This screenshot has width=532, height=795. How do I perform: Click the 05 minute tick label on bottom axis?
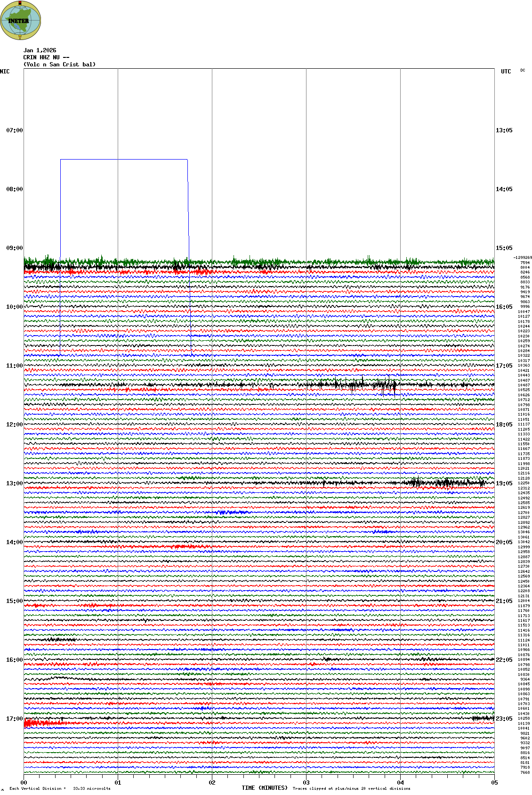494,783
